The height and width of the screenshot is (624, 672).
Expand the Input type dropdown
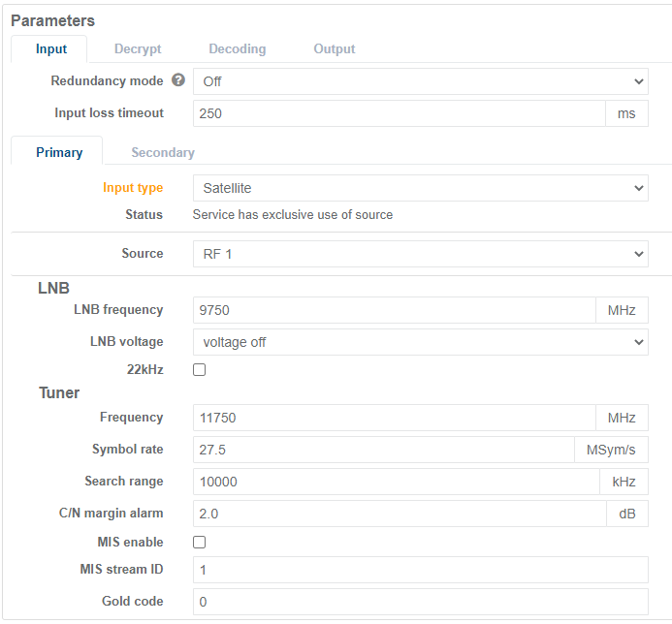tap(420, 188)
